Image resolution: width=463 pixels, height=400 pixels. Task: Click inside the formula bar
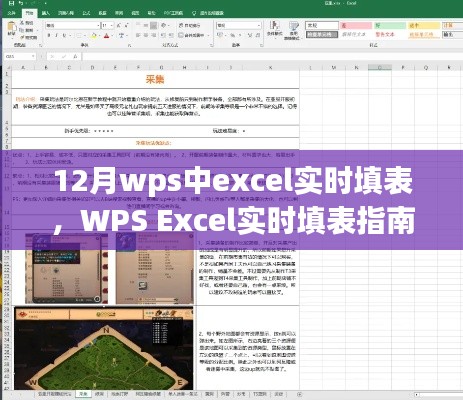[x=272, y=57]
